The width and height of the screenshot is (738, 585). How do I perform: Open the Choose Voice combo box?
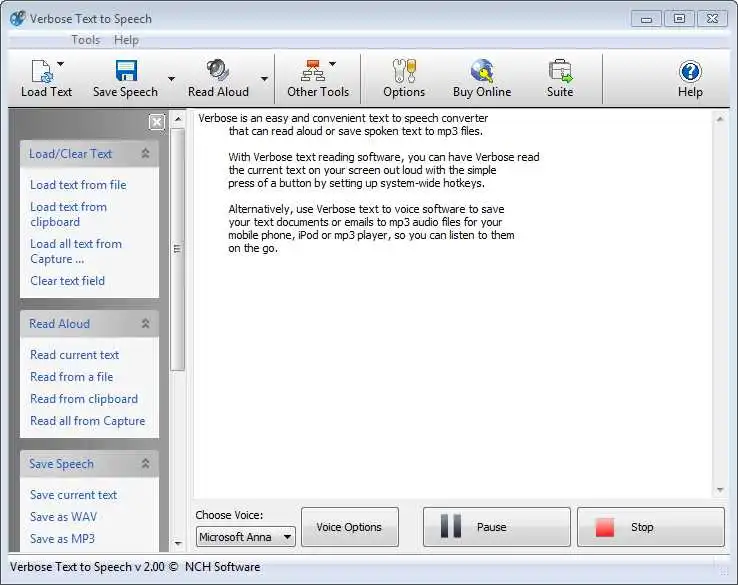tap(246, 537)
